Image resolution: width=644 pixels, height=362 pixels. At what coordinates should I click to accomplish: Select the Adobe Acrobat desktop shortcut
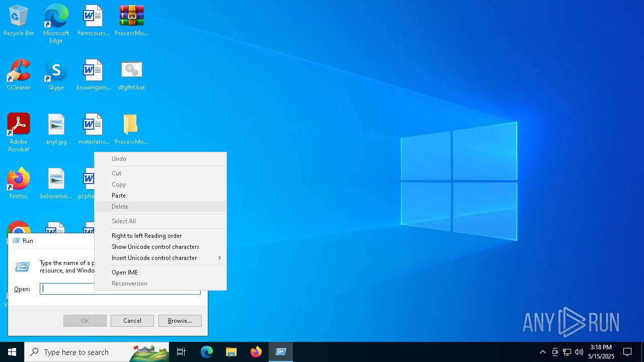click(19, 133)
